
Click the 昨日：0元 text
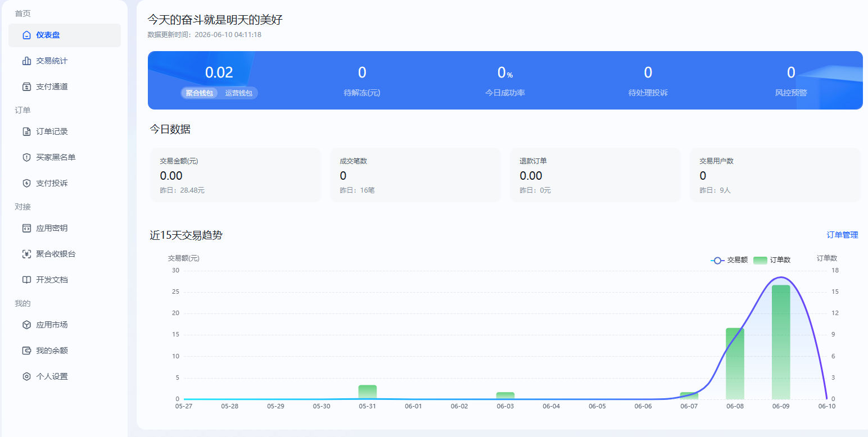coord(535,190)
